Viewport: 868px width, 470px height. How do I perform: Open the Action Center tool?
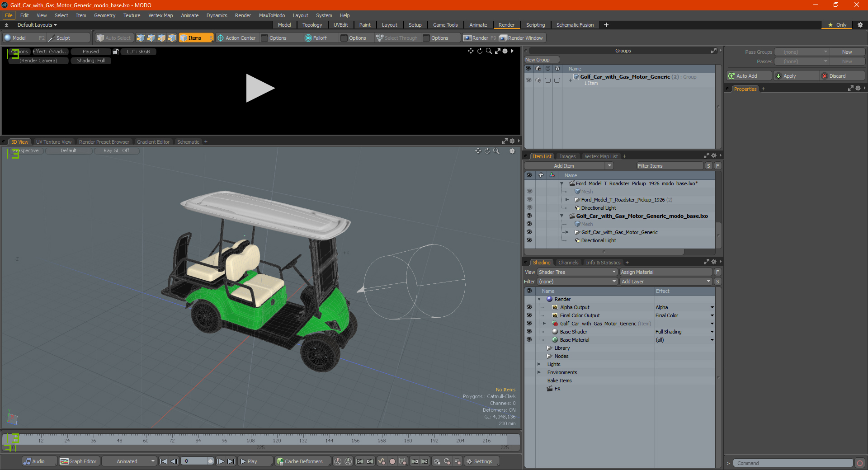(x=236, y=38)
